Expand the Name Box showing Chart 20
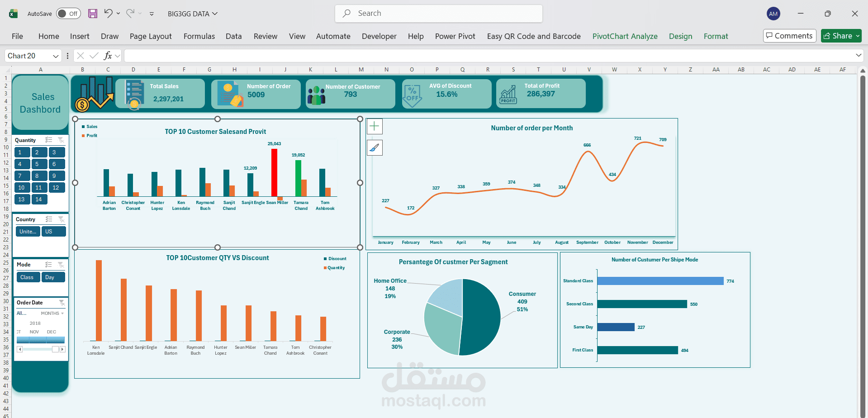Screen dimensions: 868x418 tap(56, 55)
